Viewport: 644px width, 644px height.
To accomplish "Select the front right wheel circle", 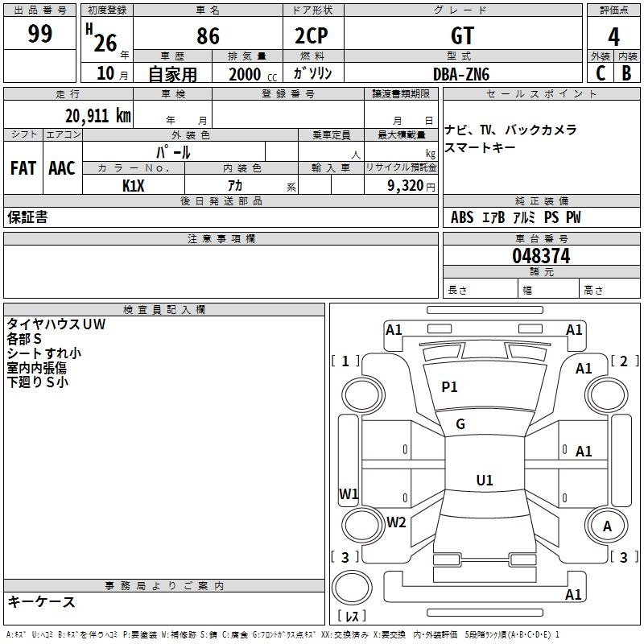I will pos(606,395).
